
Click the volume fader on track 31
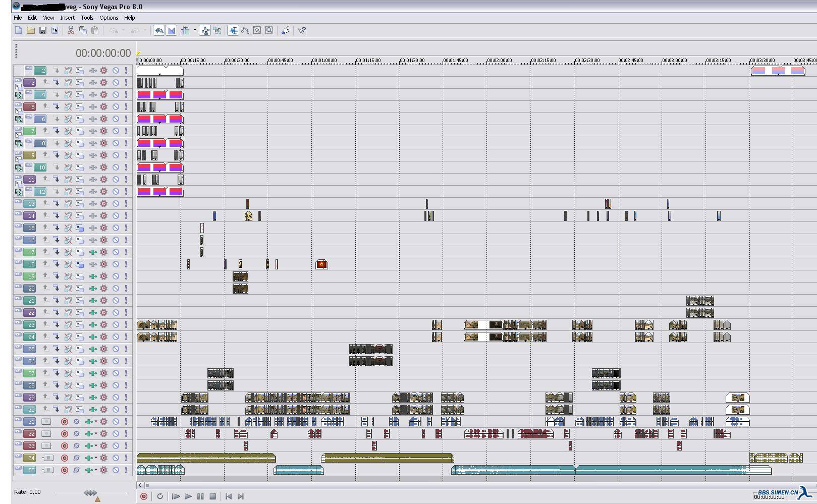[x=46, y=421]
